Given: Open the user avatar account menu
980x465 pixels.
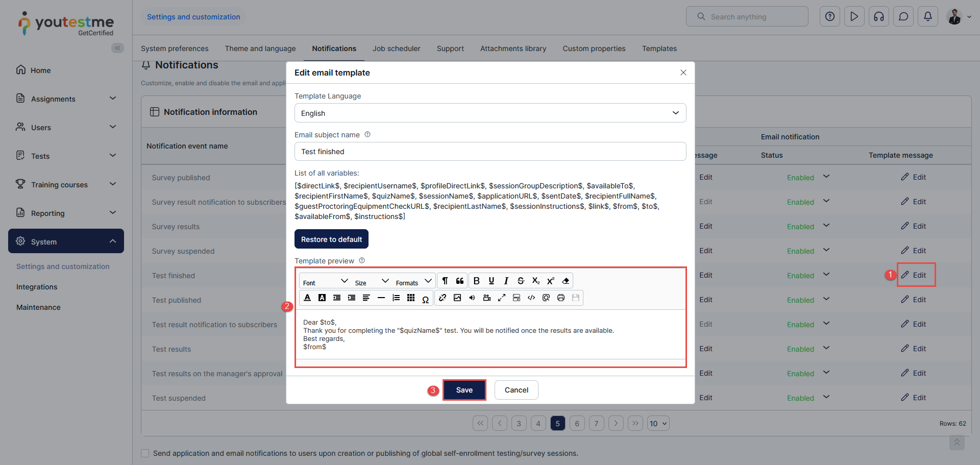Looking at the screenshot, I should (959, 16).
